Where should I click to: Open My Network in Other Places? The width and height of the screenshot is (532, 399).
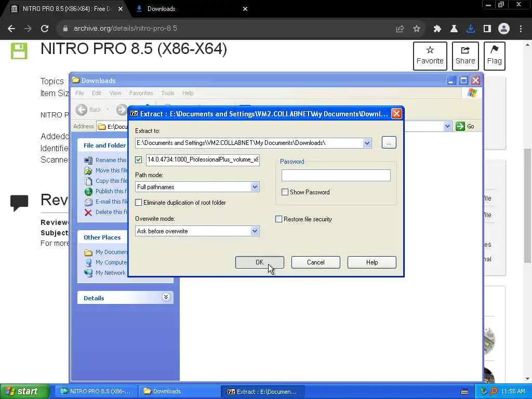coord(110,273)
